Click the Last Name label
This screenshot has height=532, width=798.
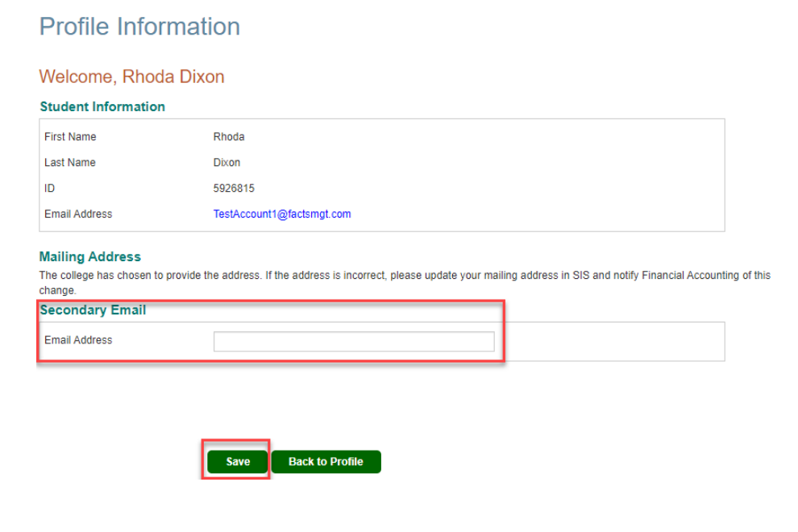coord(70,163)
